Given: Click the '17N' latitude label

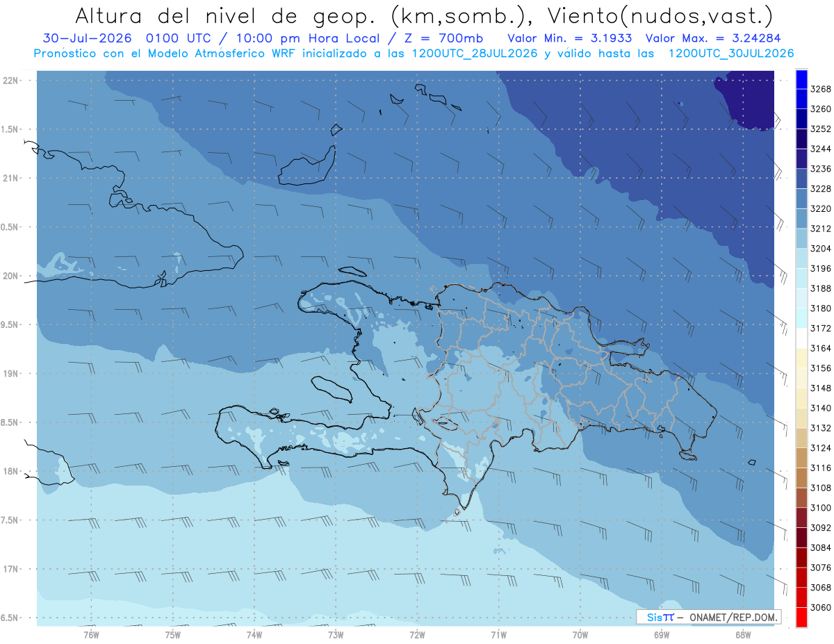Looking at the screenshot, I should 12,569.
